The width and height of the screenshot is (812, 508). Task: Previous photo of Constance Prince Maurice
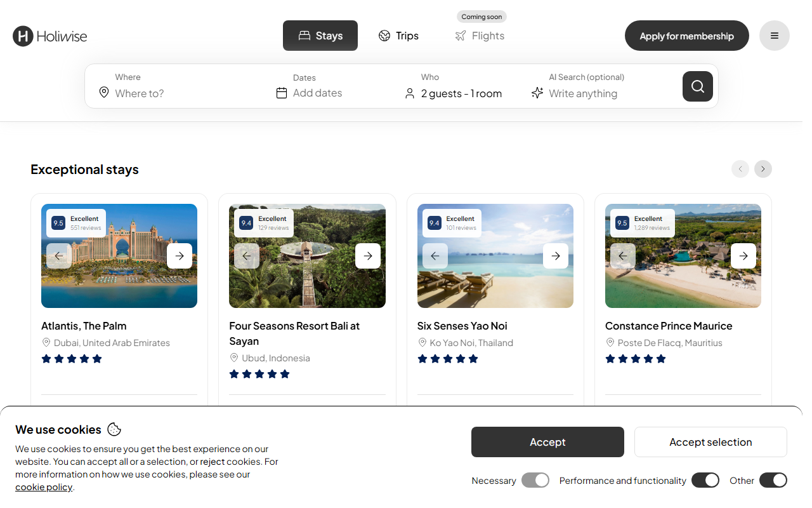[x=623, y=256]
